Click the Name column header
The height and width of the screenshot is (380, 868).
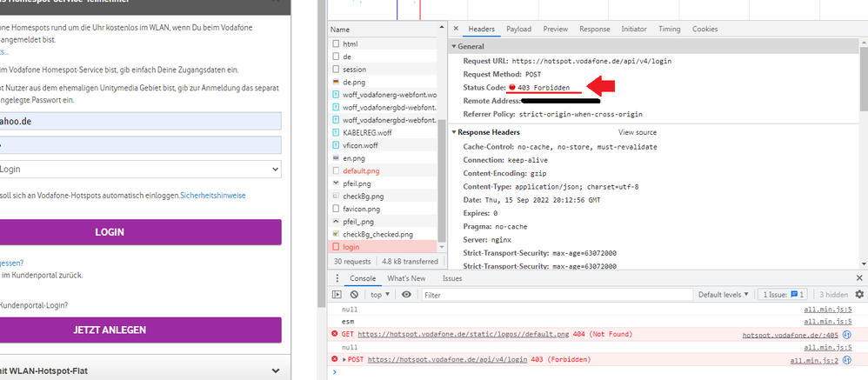pos(383,30)
